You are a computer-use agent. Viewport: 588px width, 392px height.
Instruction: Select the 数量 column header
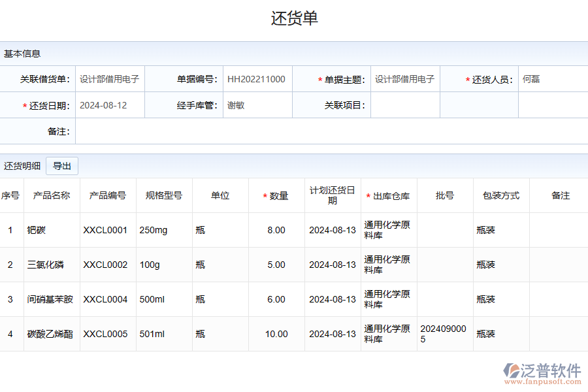coord(276,195)
